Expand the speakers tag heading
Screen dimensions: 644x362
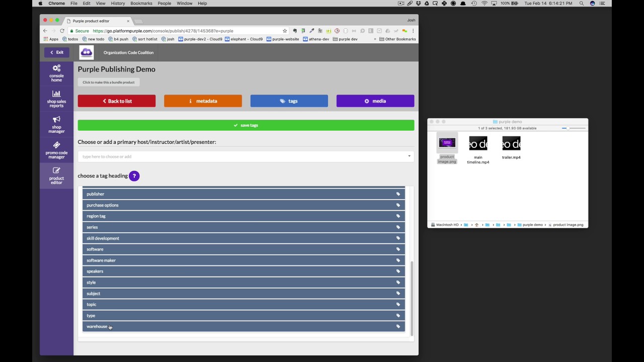click(244, 271)
